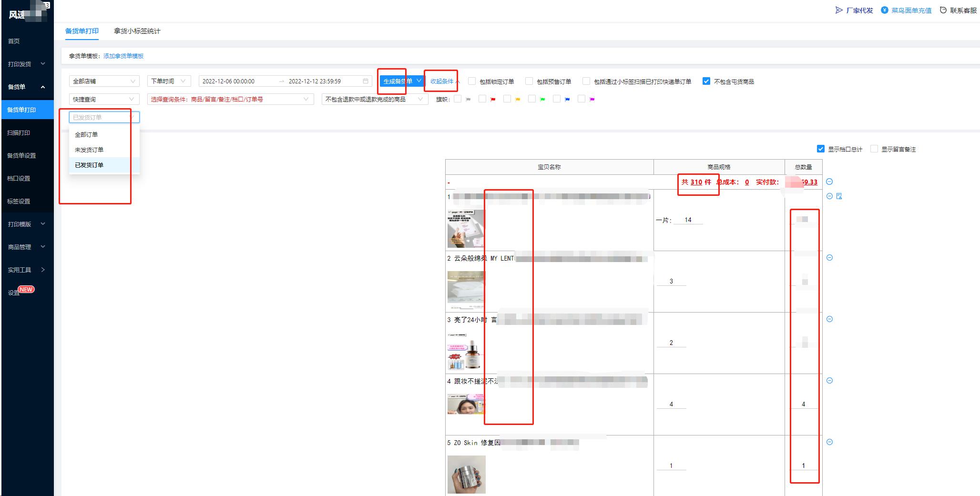
Task: Open the edit-note icon beside product row 1
Action: 839,196
